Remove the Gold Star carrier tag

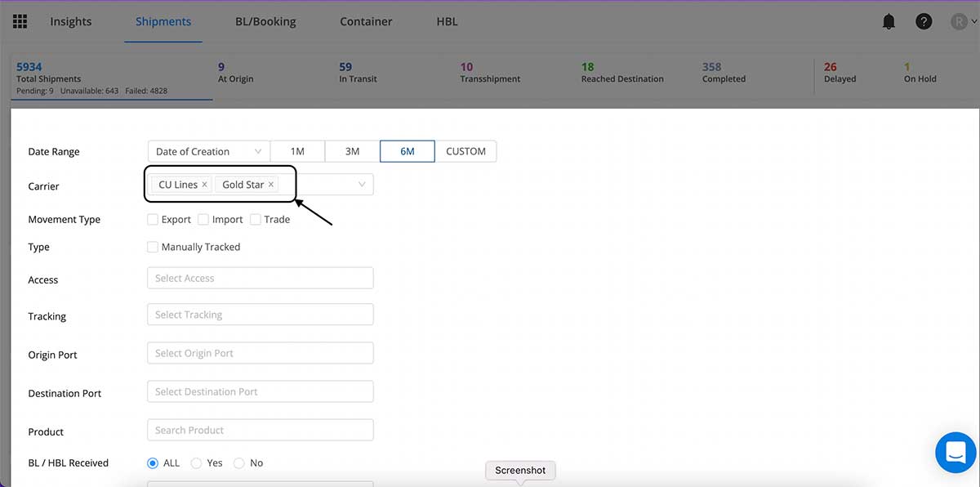(x=271, y=185)
